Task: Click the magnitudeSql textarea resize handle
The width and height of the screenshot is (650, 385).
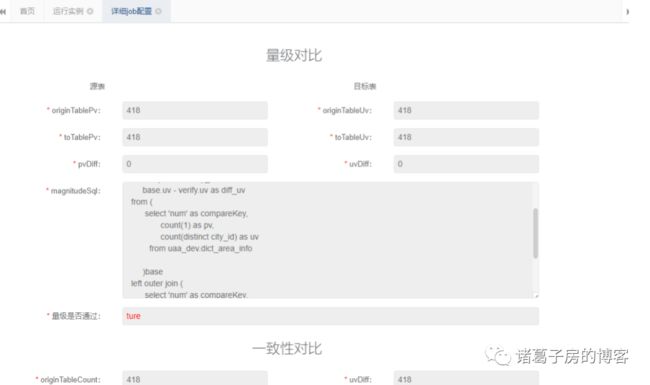Action: pos(536,295)
